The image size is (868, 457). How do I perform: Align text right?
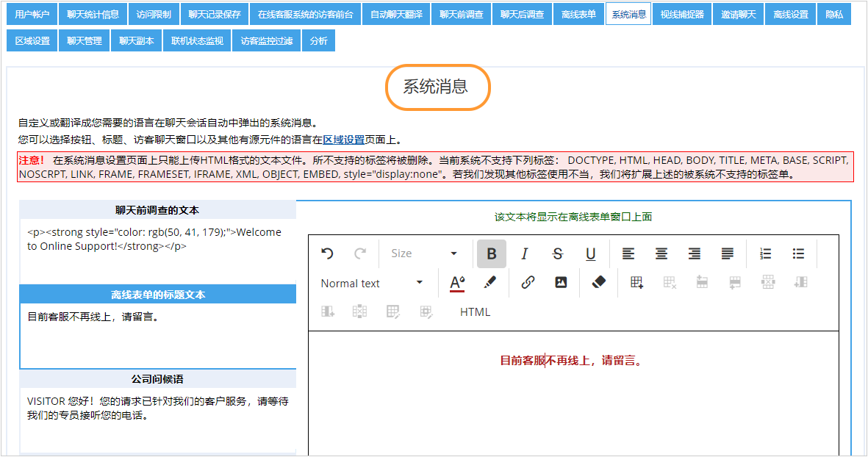click(694, 254)
